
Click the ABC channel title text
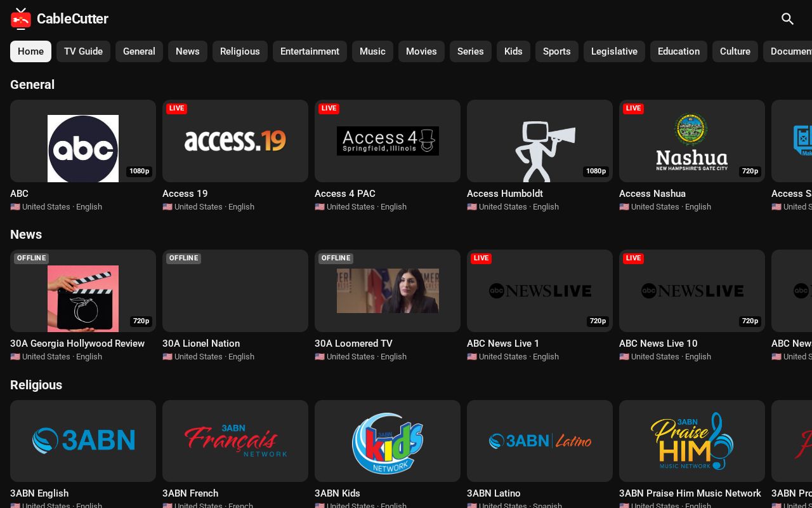(19, 194)
